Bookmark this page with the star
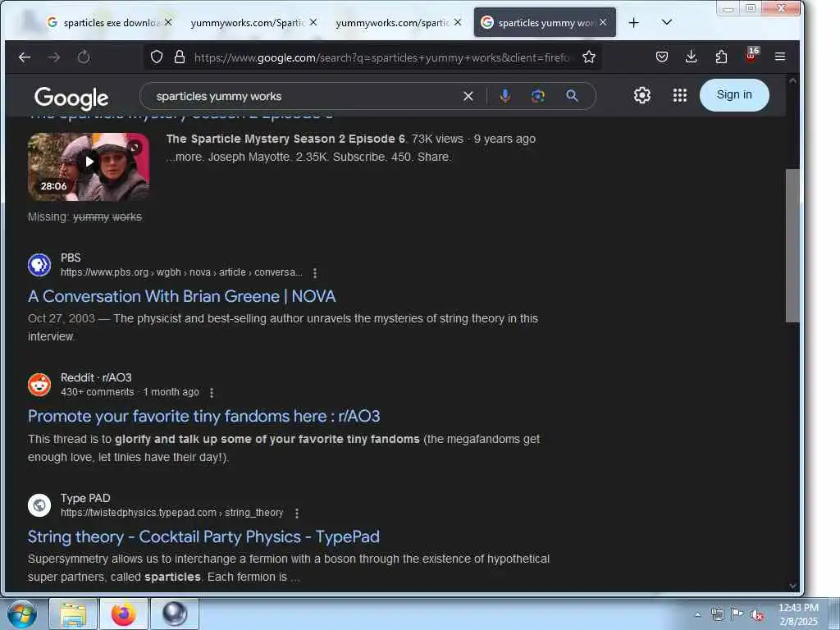This screenshot has height=630, width=840. [589, 57]
